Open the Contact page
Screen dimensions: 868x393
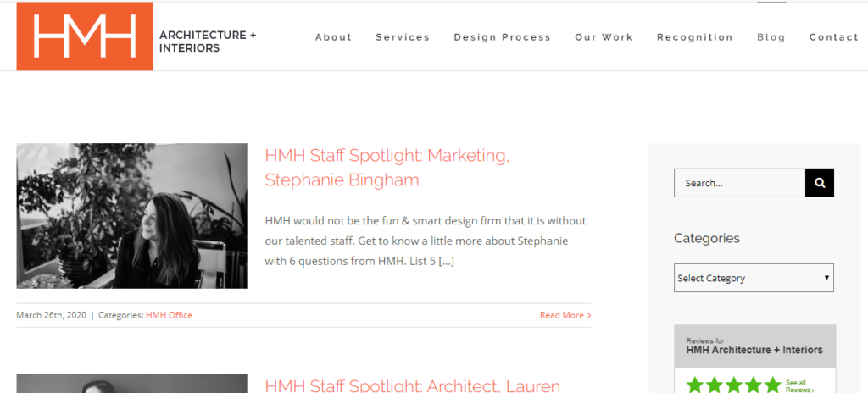[833, 37]
